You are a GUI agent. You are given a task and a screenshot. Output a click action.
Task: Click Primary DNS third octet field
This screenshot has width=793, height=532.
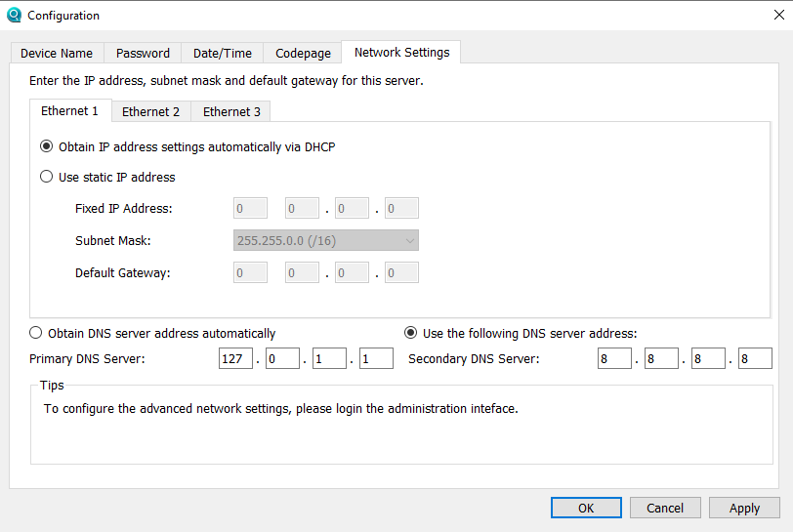pyautogui.click(x=329, y=358)
